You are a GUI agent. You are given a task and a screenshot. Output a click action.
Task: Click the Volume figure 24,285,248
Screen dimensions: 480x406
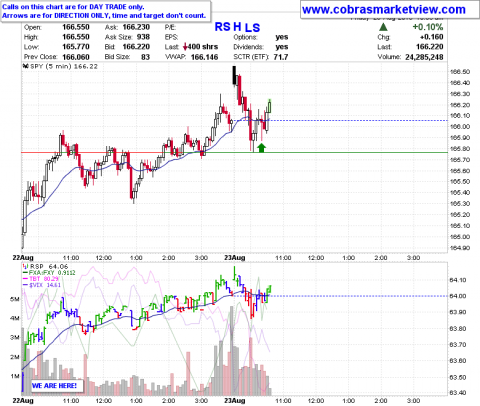tap(424, 57)
